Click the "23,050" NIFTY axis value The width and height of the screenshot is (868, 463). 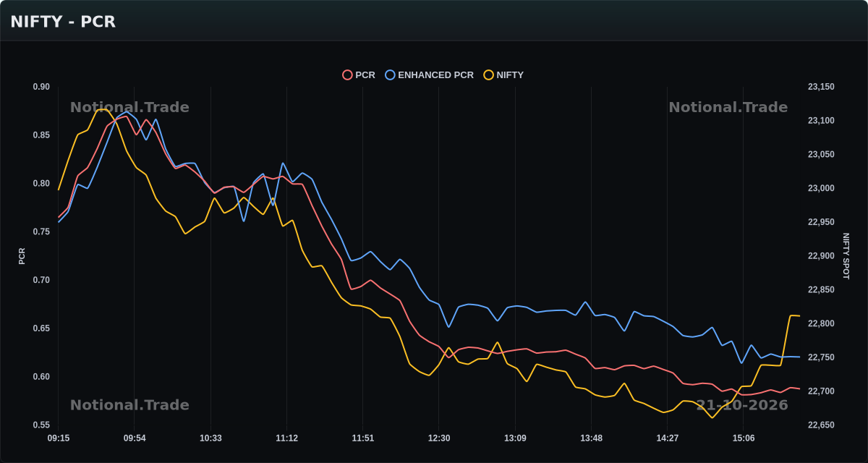821,155
